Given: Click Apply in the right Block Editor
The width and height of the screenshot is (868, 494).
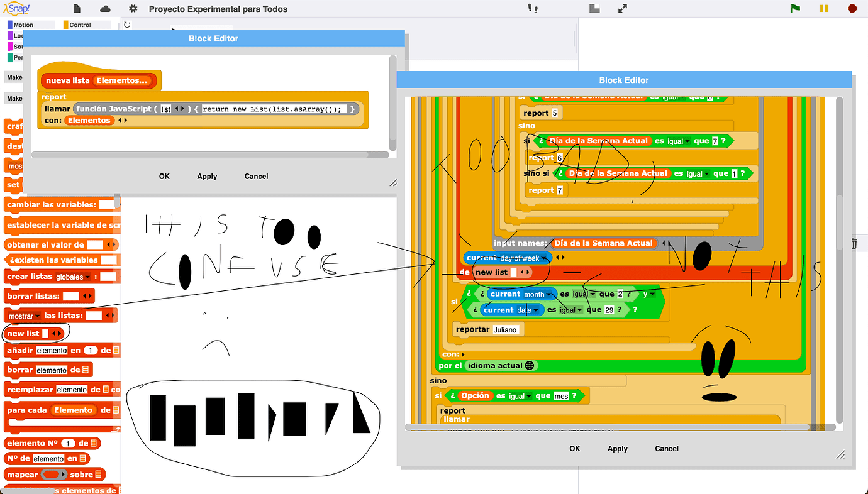Looking at the screenshot, I should [617, 449].
